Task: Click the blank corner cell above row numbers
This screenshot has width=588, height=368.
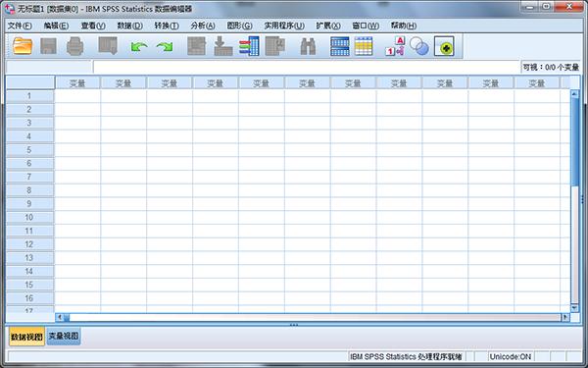Action: pos(30,82)
